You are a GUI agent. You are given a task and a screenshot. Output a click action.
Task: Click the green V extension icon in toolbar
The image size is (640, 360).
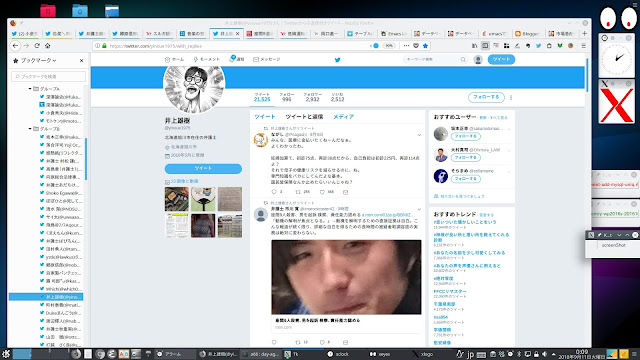[x=560, y=46]
